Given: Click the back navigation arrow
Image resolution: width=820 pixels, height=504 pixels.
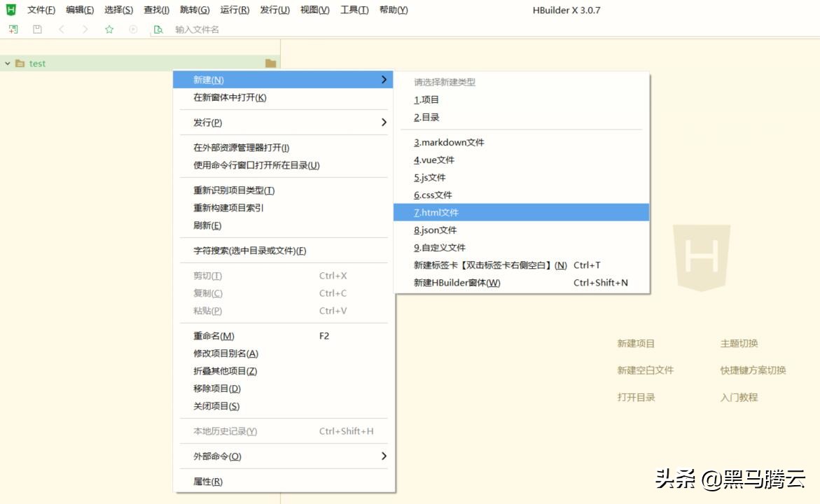Looking at the screenshot, I should point(62,29).
